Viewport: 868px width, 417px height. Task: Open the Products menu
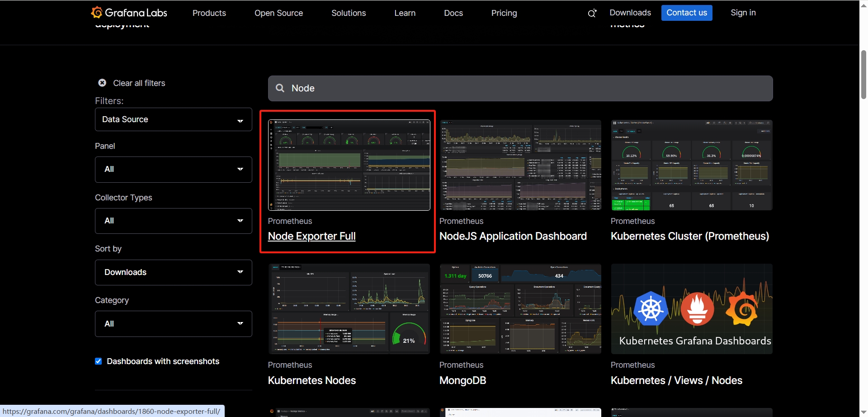tap(209, 13)
